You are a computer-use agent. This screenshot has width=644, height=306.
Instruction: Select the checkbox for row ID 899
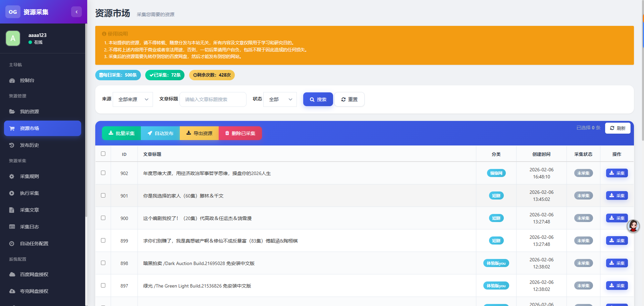[103, 241]
